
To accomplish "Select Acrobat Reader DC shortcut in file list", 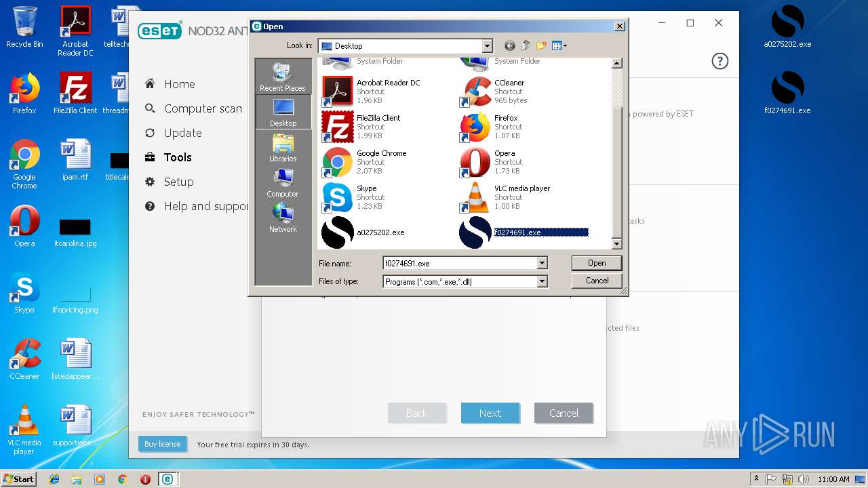I will click(371, 91).
